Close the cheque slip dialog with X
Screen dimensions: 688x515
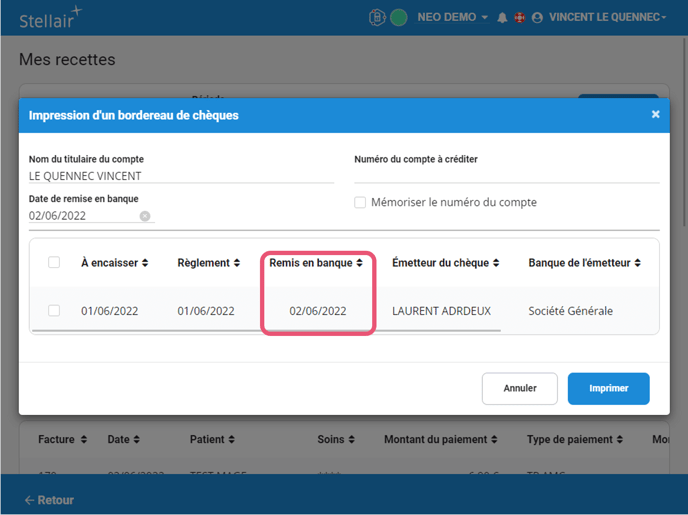655,115
